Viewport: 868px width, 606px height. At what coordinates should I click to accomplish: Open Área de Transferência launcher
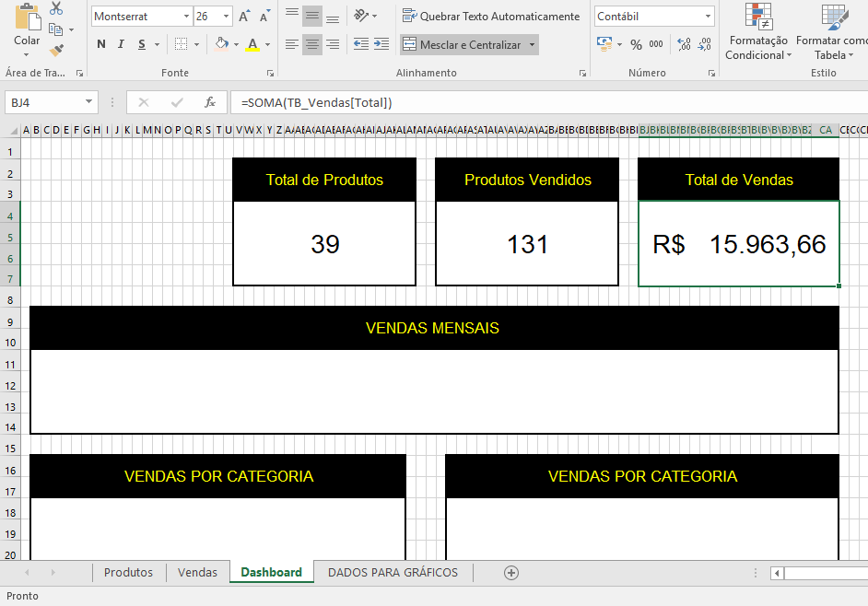coord(80,73)
